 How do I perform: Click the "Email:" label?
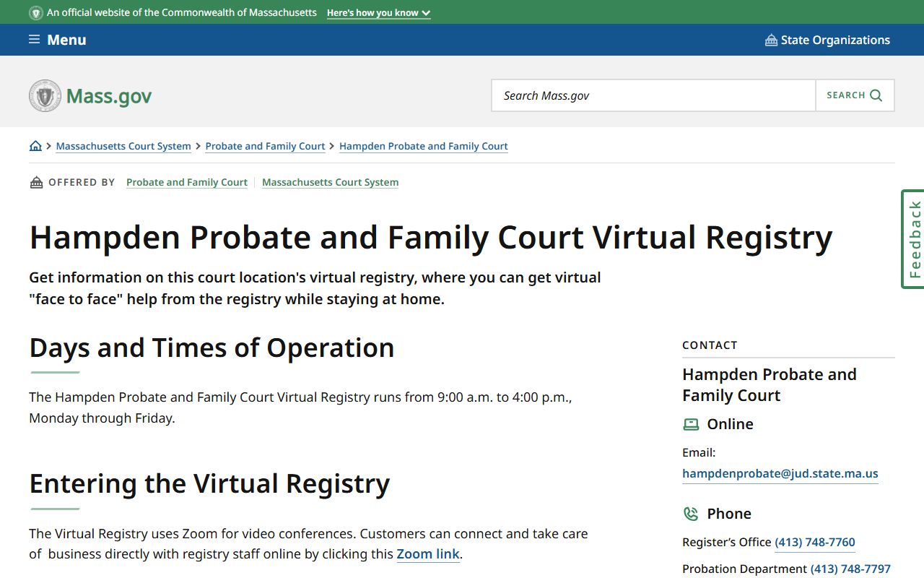click(x=699, y=453)
